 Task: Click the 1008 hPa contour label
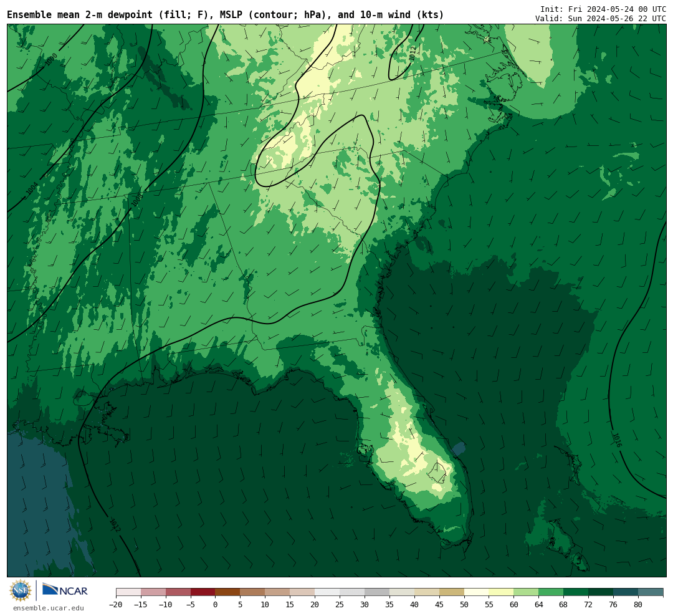(137, 200)
